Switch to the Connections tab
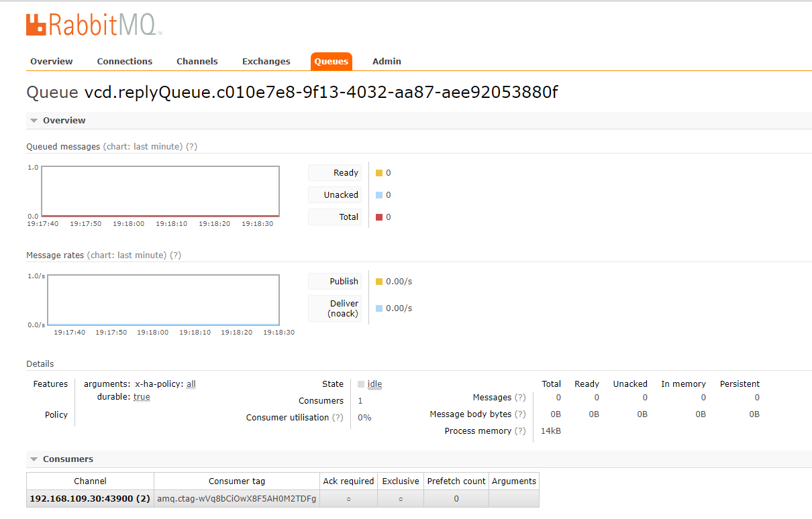Screen dimensions: 812x519 tap(125, 61)
